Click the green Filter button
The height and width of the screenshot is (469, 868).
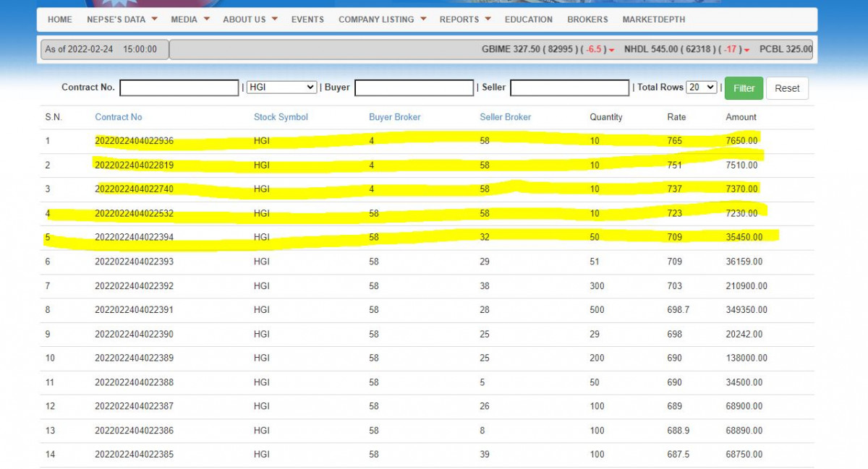(x=744, y=88)
